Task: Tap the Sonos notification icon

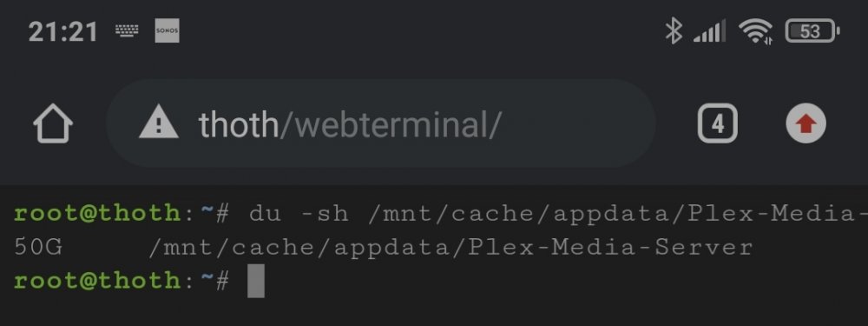Action: [167, 31]
